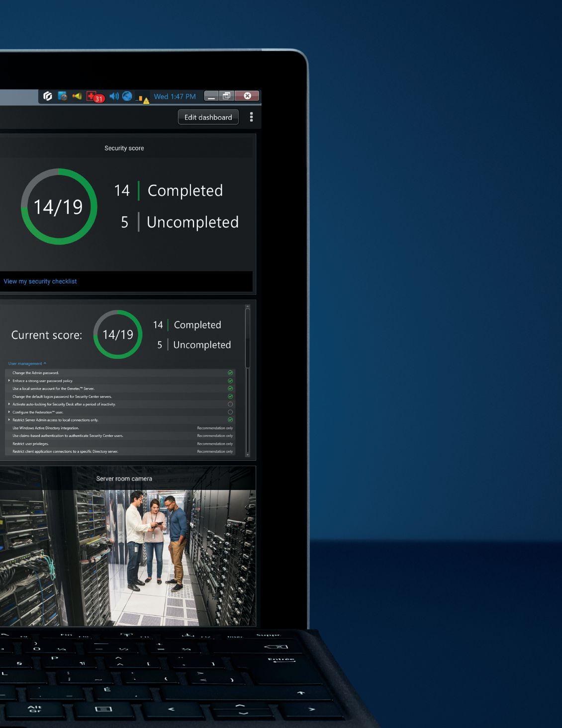Click the Server room camera title bar
Viewport: 562px width, 728px height.
point(128,479)
